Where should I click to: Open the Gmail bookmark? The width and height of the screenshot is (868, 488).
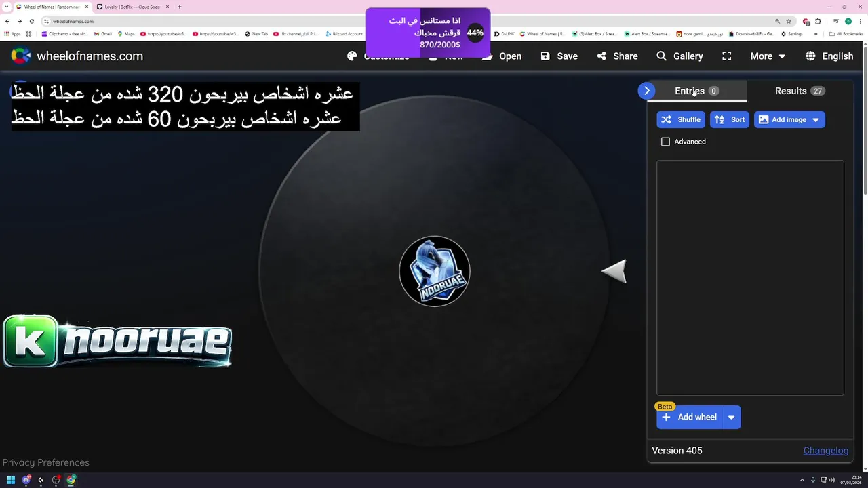103,34
